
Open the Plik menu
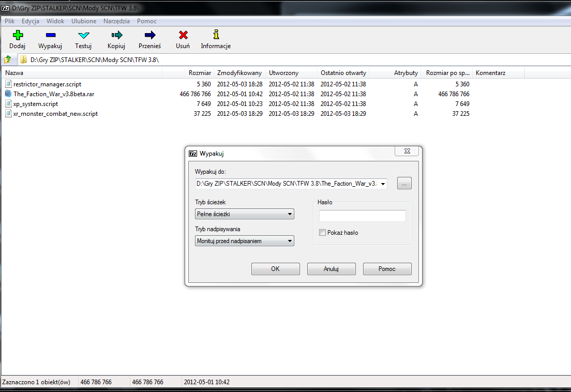click(x=9, y=21)
